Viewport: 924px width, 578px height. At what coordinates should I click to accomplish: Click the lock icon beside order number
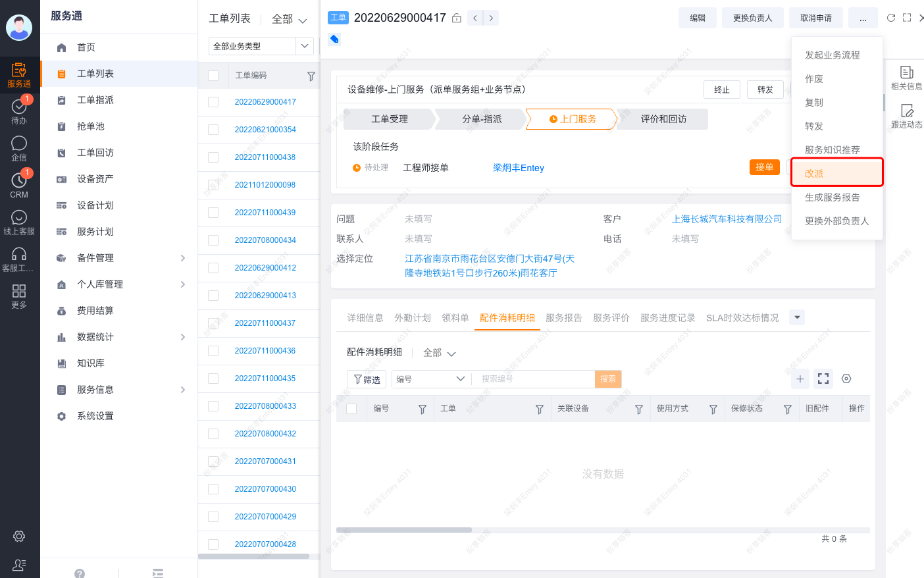point(457,18)
